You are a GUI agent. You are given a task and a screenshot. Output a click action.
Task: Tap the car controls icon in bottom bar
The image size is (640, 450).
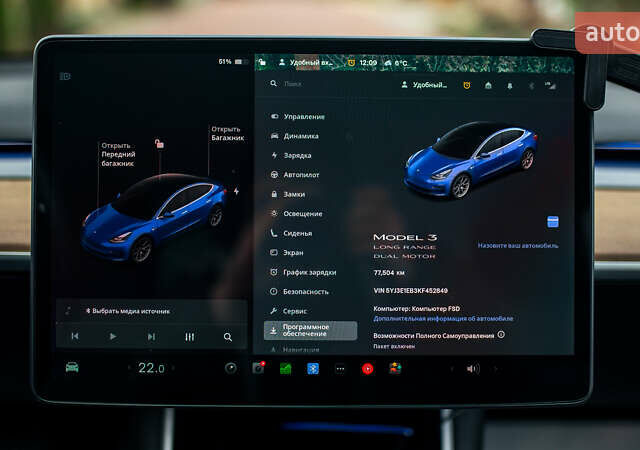coord(72,367)
